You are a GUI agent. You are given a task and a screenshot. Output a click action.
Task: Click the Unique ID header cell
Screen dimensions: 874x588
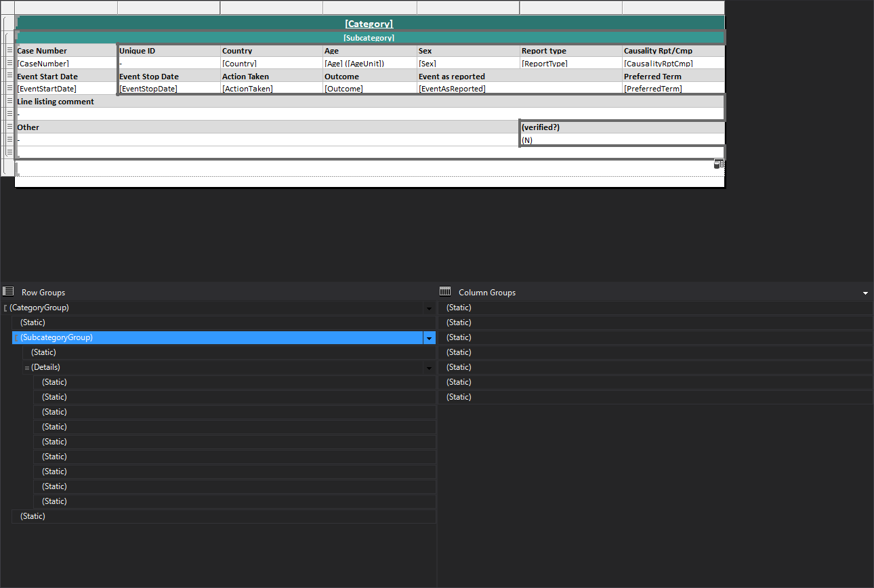pyautogui.click(x=169, y=51)
